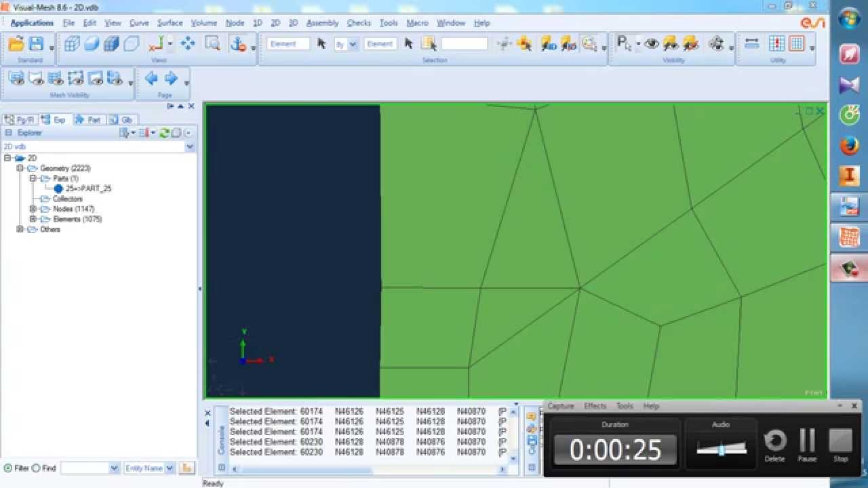Switch to wireframe cube view mode
Screen dimensions: 868x488
(x=71, y=44)
